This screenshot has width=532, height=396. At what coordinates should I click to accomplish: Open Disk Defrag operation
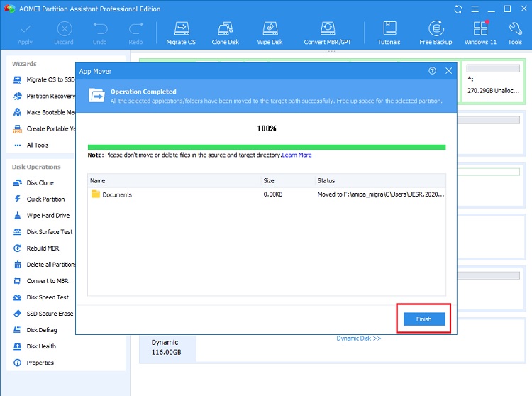point(35,330)
